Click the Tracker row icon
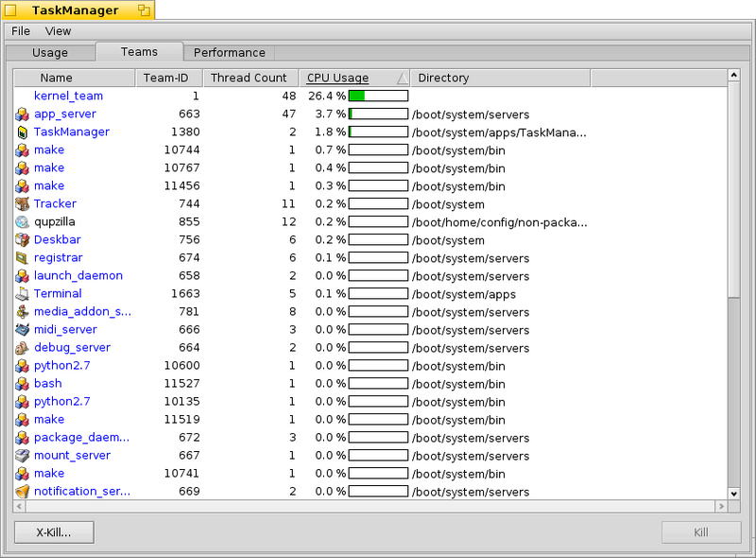 [22, 204]
